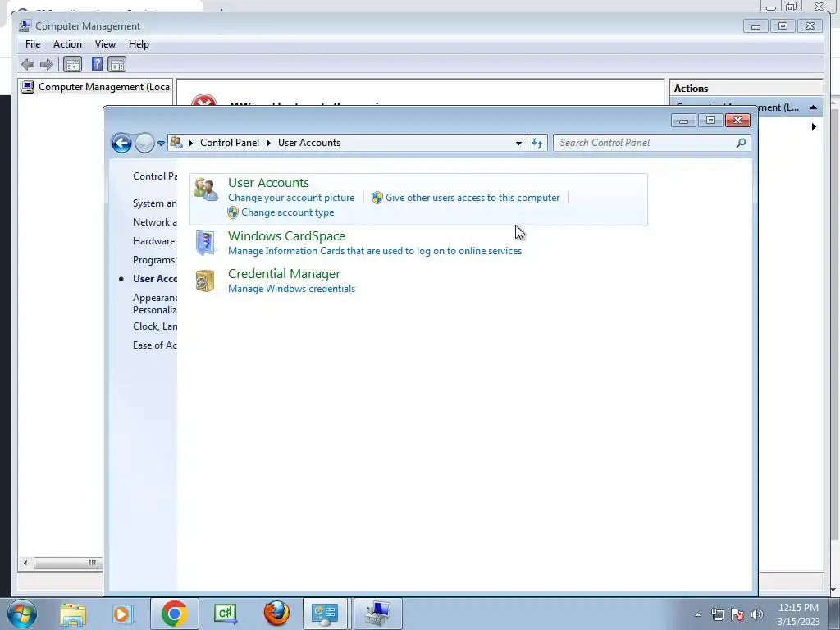
Task: Open Help menu in Computer Management
Action: 139,44
